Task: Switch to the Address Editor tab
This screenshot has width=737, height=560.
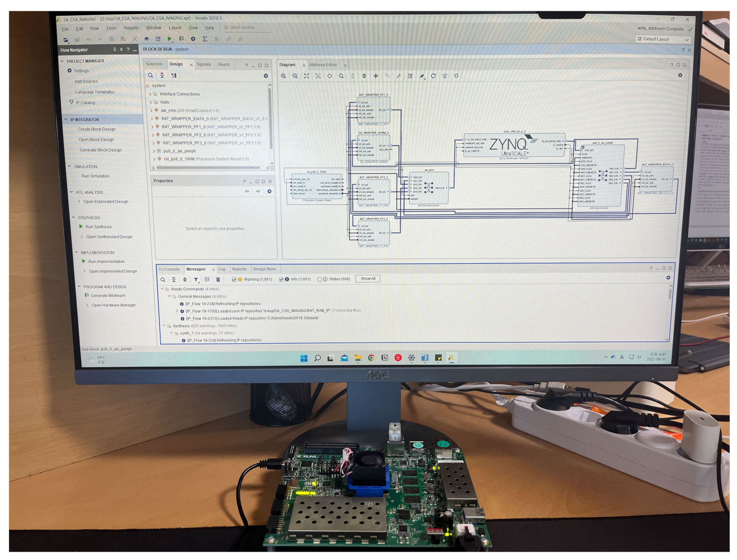Action: pos(323,65)
